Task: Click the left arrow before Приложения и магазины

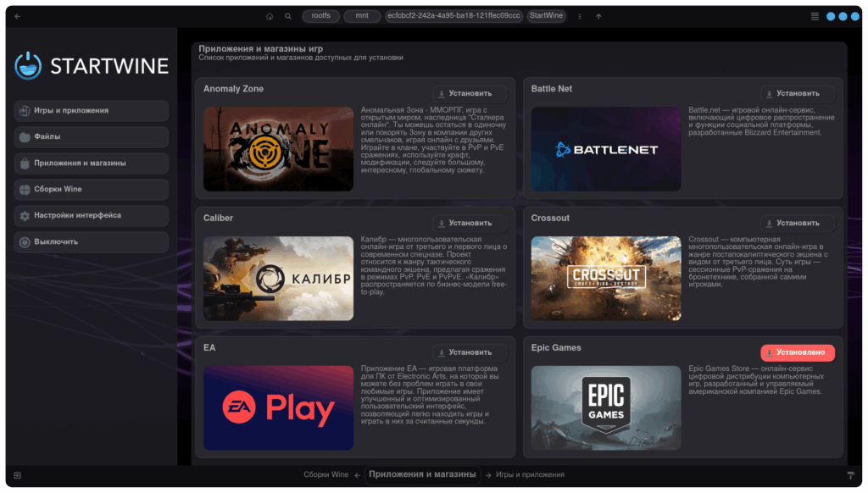Action: 357,475
